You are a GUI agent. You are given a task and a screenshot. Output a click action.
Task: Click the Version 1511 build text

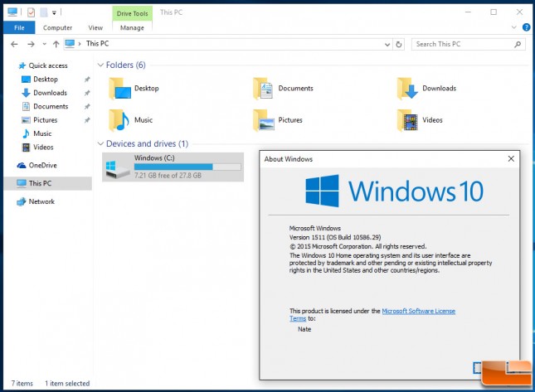tap(335, 237)
